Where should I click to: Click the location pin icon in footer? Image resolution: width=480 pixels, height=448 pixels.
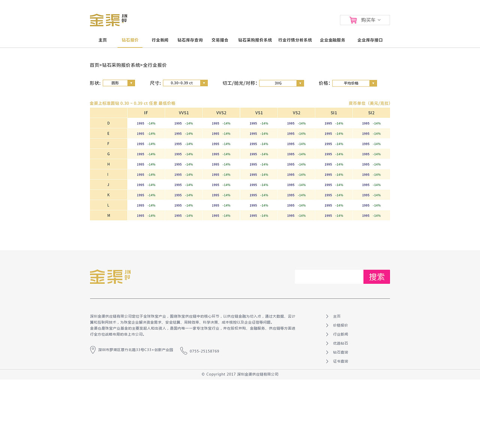(x=93, y=350)
